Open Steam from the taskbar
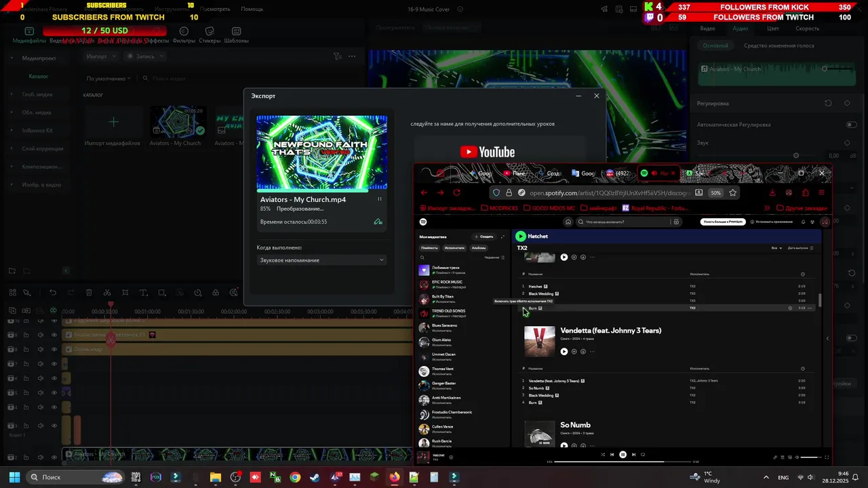Screen dimensions: 868x488 pyautogui.click(x=315, y=477)
